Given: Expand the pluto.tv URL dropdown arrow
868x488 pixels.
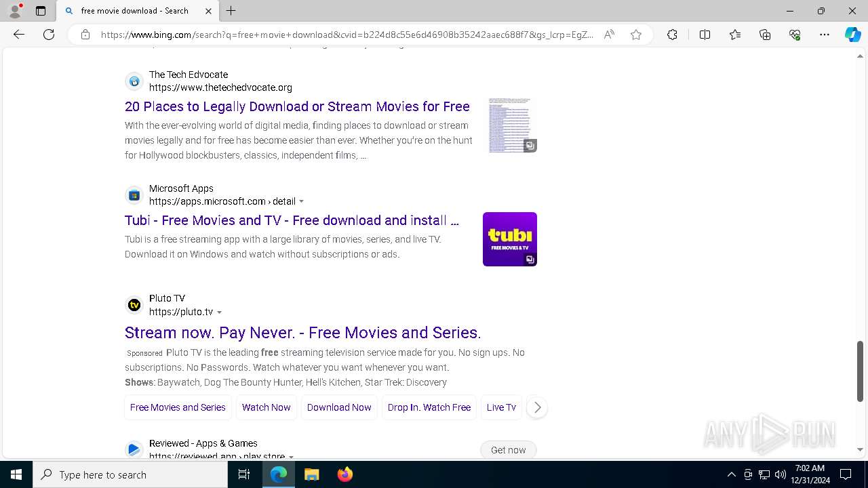Looking at the screenshot, I should 219,312.
